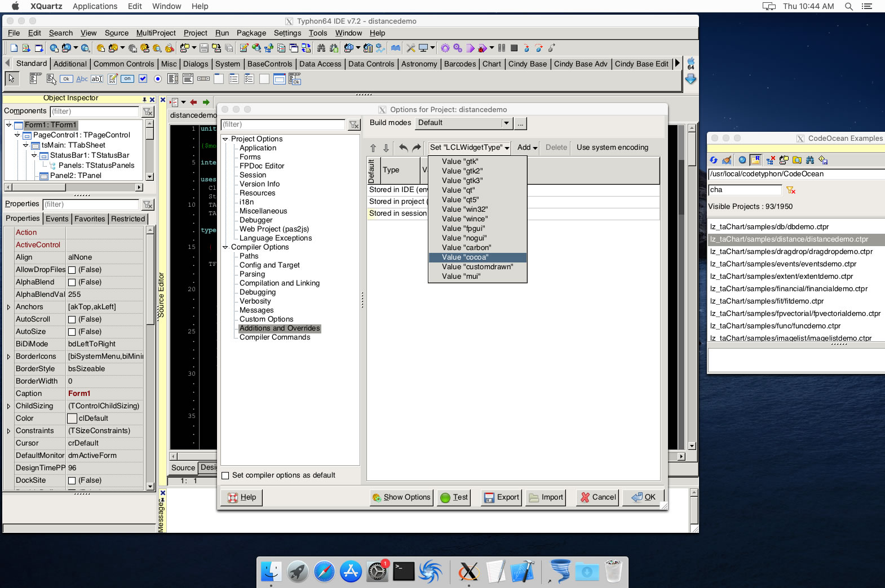
Task: Collapse the Compiler Options tree node
Action: click(x=225, y=247)
